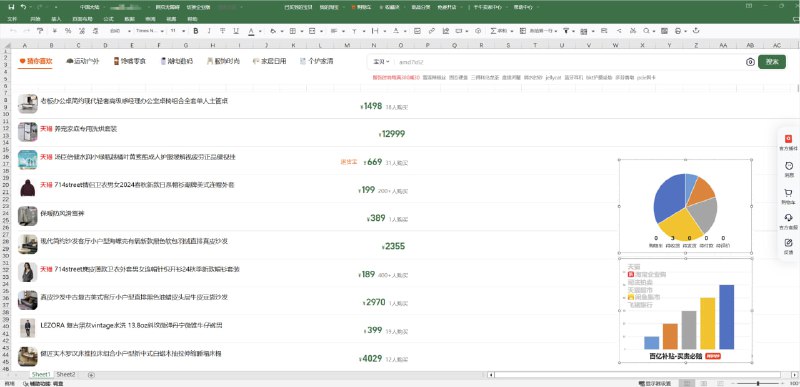Click the Sheet1 tab
Viewport: 800px width, 387px height.
click(41, 374)
